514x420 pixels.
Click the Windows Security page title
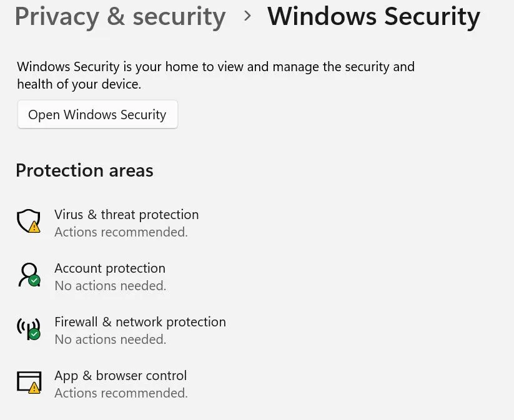(x=373, y=16)
